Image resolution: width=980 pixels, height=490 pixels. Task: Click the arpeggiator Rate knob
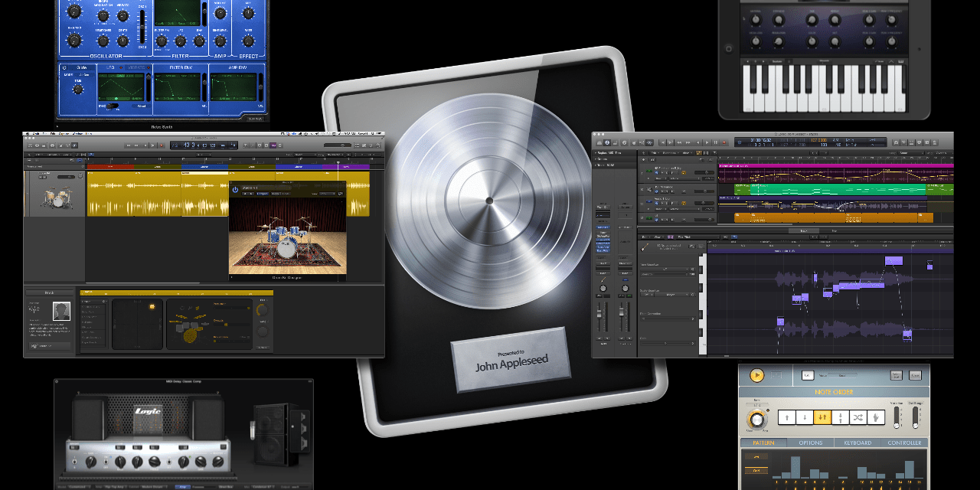(x=757, y=420)
